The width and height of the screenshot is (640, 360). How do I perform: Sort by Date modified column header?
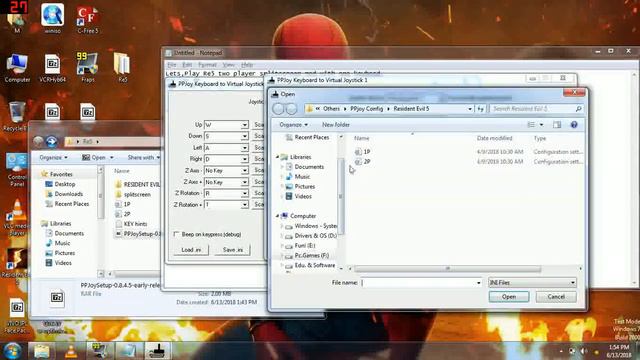point(494,138)
